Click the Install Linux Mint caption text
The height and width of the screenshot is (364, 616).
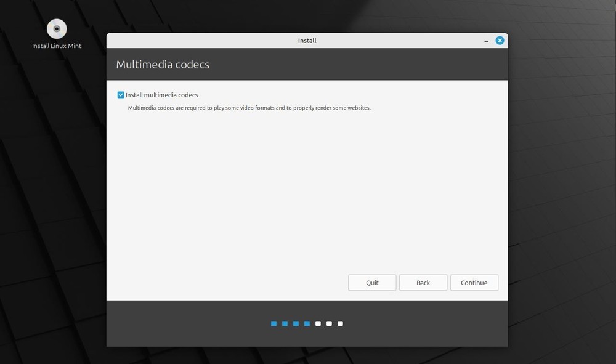[x=56, y=46]
